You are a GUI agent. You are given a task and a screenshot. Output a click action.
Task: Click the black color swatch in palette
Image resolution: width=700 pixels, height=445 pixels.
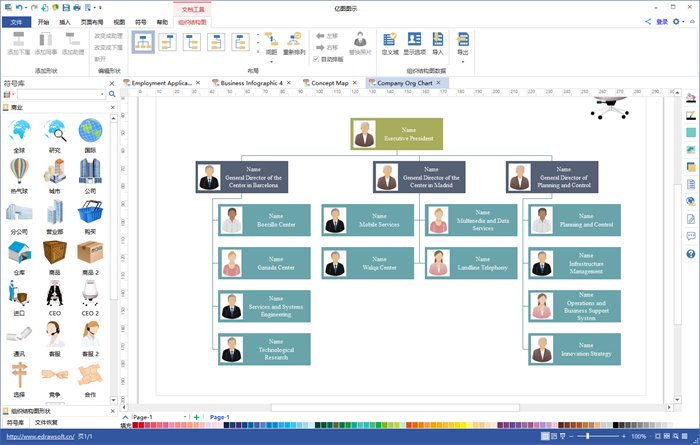click(x=616, y=425)
